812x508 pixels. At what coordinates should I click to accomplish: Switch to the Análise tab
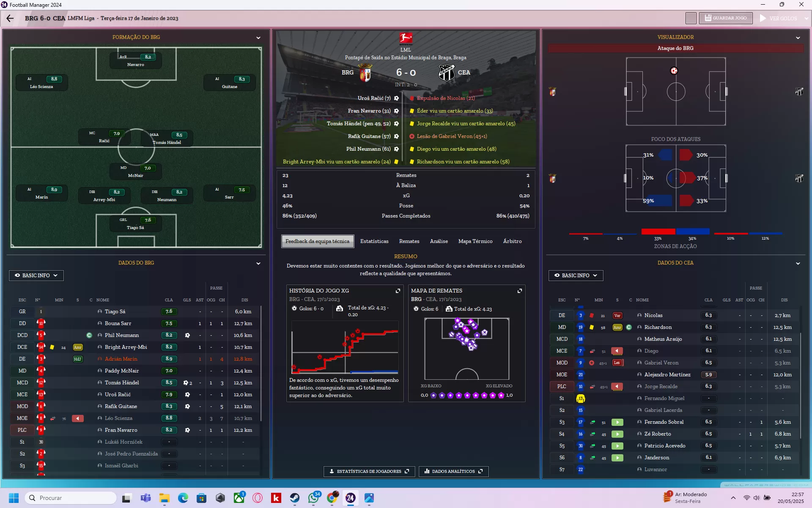[439, 241]
